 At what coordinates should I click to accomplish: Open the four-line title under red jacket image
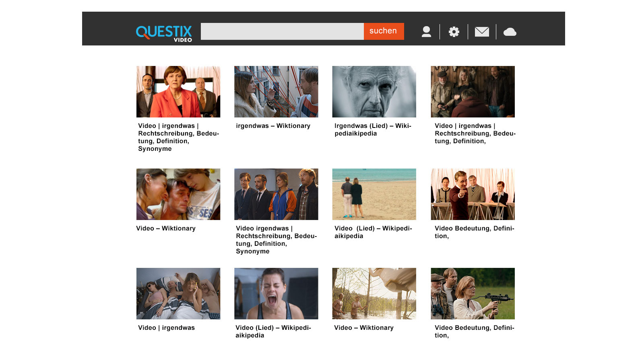[x=178, y=137]
